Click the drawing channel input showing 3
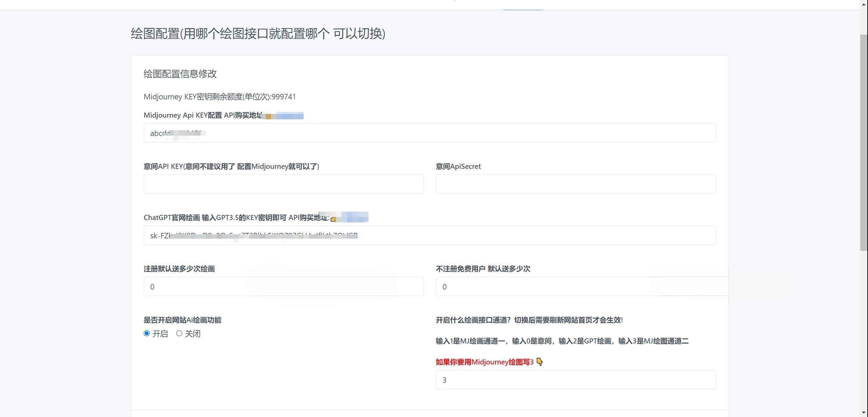 coord(575,380)
